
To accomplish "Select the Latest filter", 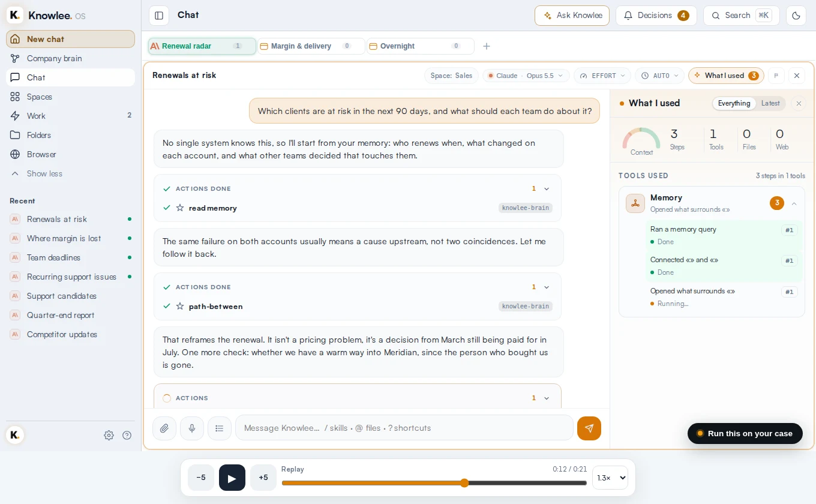I will coord(770,103).
